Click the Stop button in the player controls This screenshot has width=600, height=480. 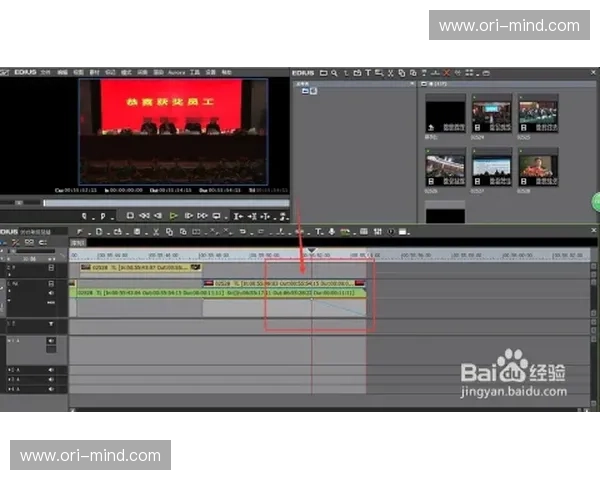[x=130, y=215]
